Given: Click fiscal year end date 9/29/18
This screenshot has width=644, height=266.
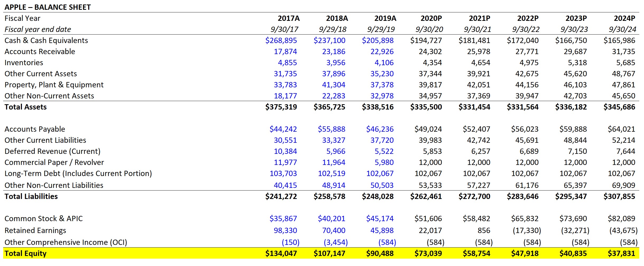Looking at the screenshot, I should tap(332, 29).
